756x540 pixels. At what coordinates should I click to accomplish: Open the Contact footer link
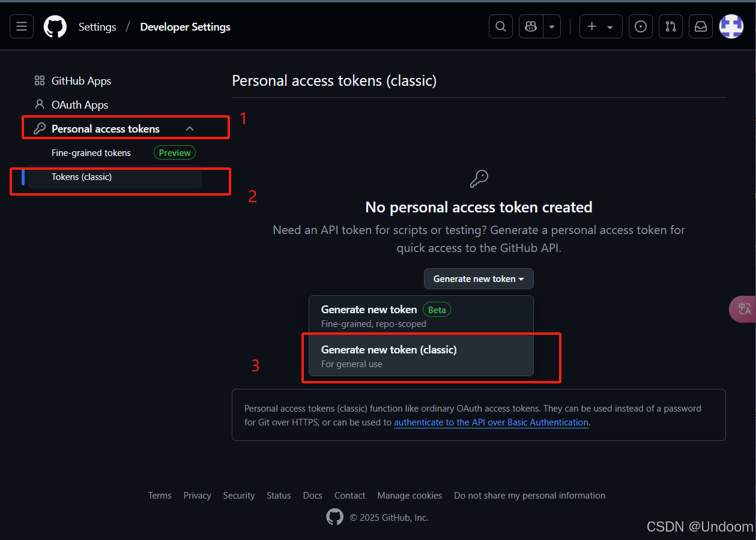tap(350, 496)
